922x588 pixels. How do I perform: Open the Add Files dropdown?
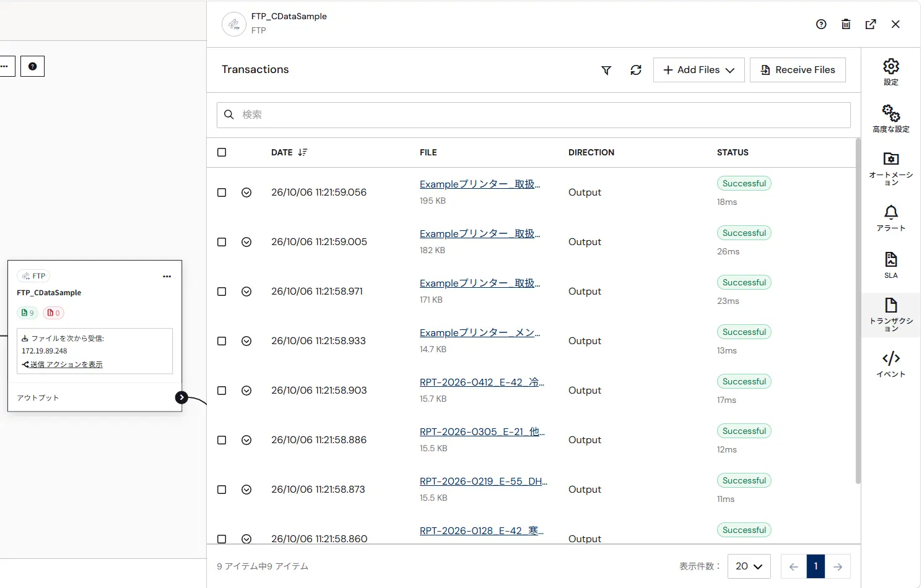[698, 70]
